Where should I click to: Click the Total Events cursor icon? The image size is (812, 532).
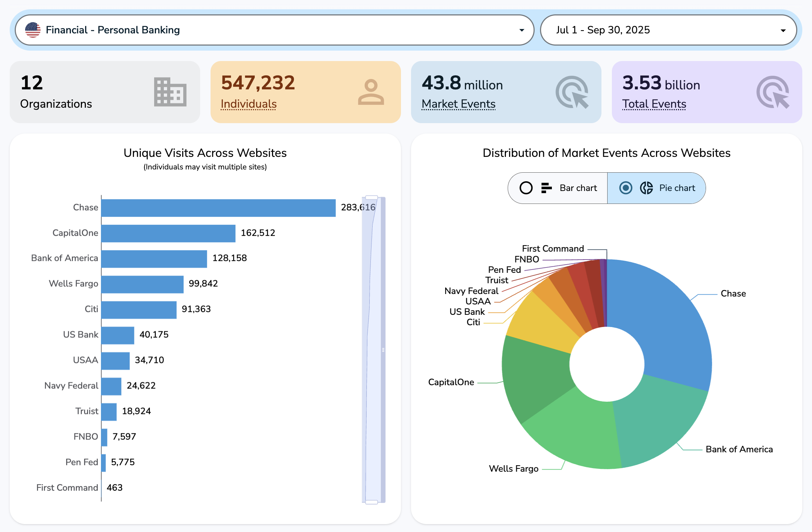773,92
